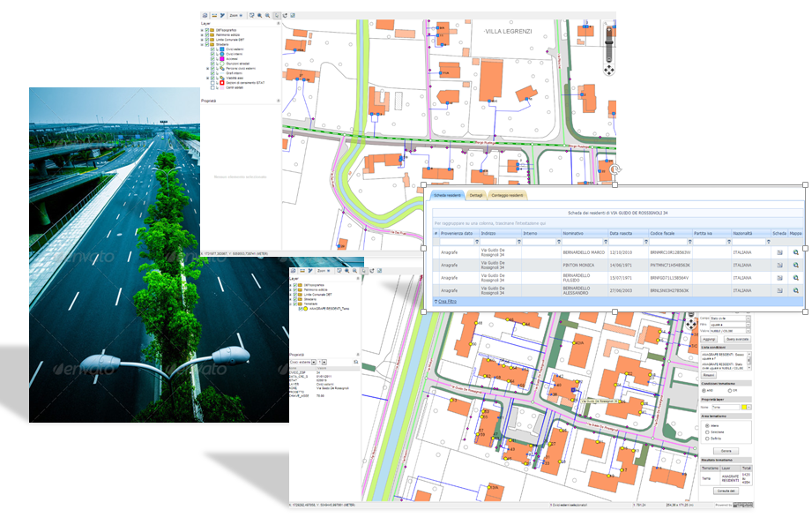Activate the pointer select tool in lower map toolbar

363,271
